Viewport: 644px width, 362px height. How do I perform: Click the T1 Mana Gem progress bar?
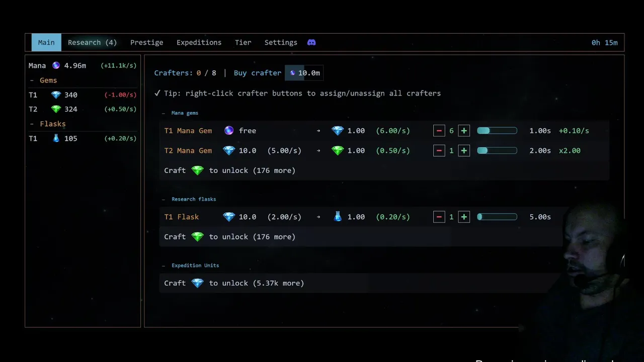coord(497,131)
